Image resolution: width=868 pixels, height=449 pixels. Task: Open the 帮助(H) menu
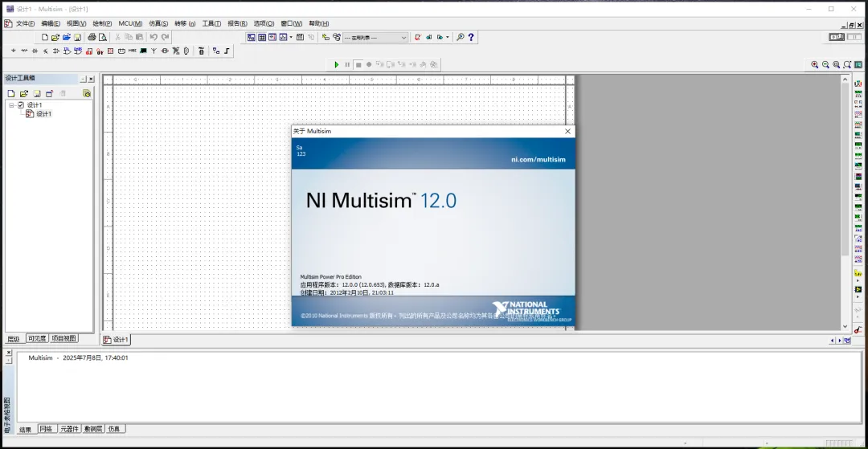pyautogui.click(x=318, y=23)
